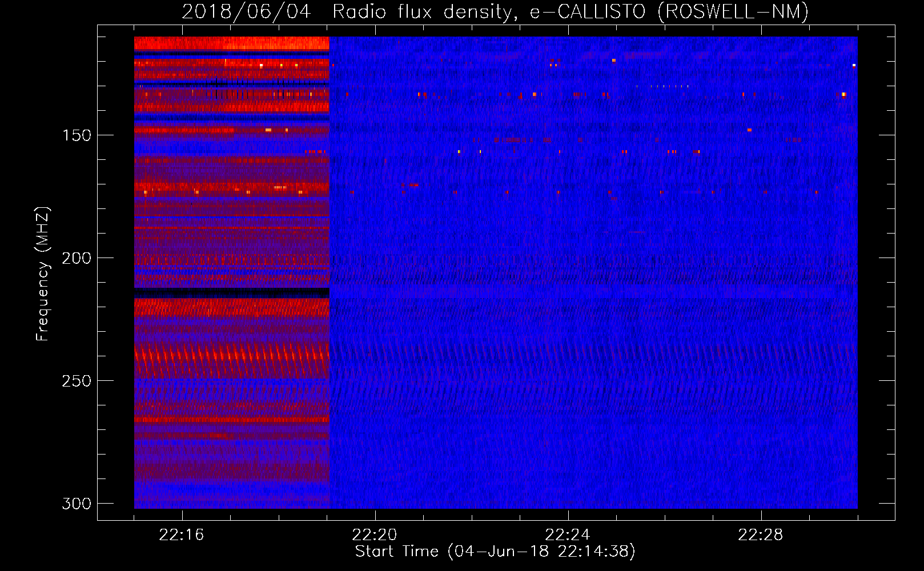Click the 300 frequency tick label
This screenshot has width=924, height=571.
[77, 504]
